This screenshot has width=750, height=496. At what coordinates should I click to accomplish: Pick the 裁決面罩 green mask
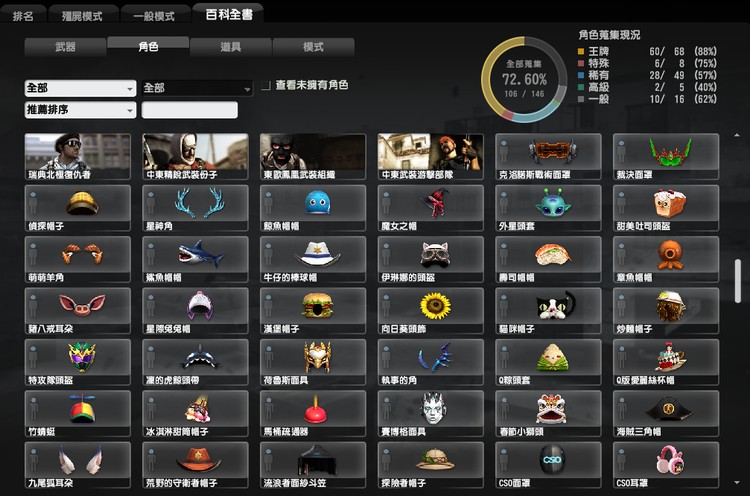[x=666, y=156]
